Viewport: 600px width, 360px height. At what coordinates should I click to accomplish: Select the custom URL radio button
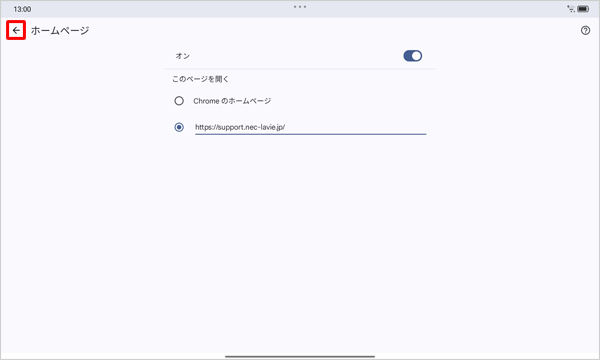pos(179,127)
